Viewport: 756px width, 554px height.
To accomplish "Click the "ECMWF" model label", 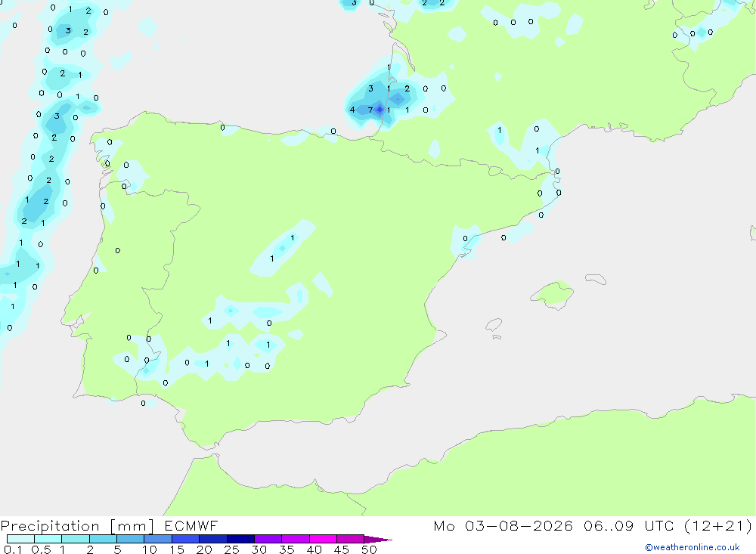I will 191,525.
